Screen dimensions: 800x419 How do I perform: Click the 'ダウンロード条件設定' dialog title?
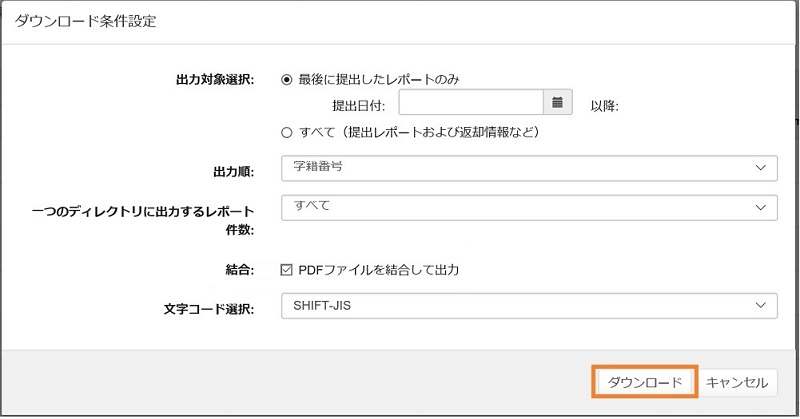(85, 21)
